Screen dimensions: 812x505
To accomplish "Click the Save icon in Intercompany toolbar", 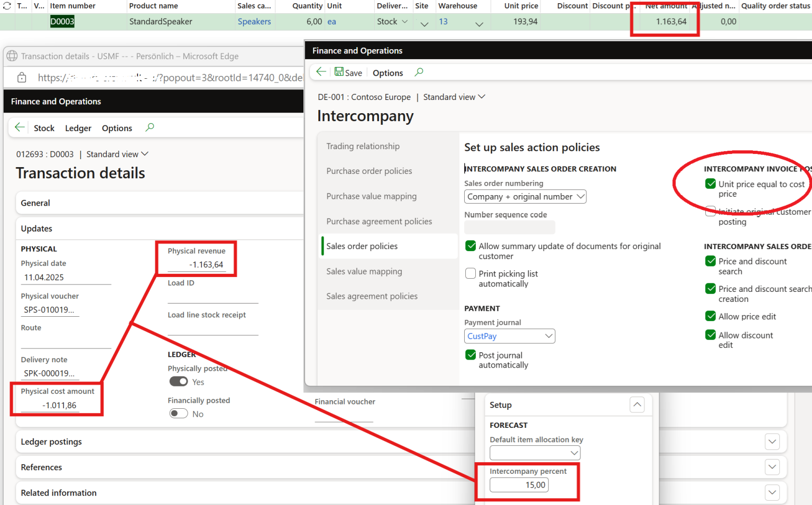I will (x=339, y=72).
